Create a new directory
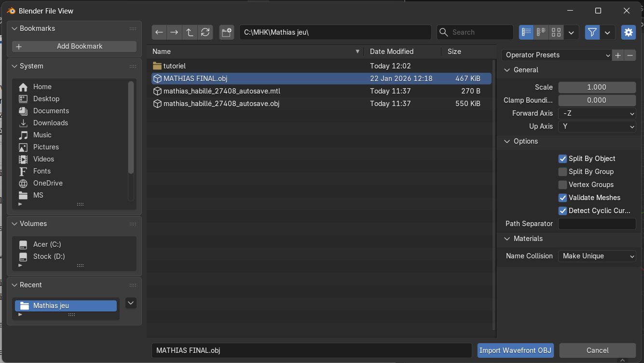Image resolution: width=644 pixels, height=363 pixels. 226,32
